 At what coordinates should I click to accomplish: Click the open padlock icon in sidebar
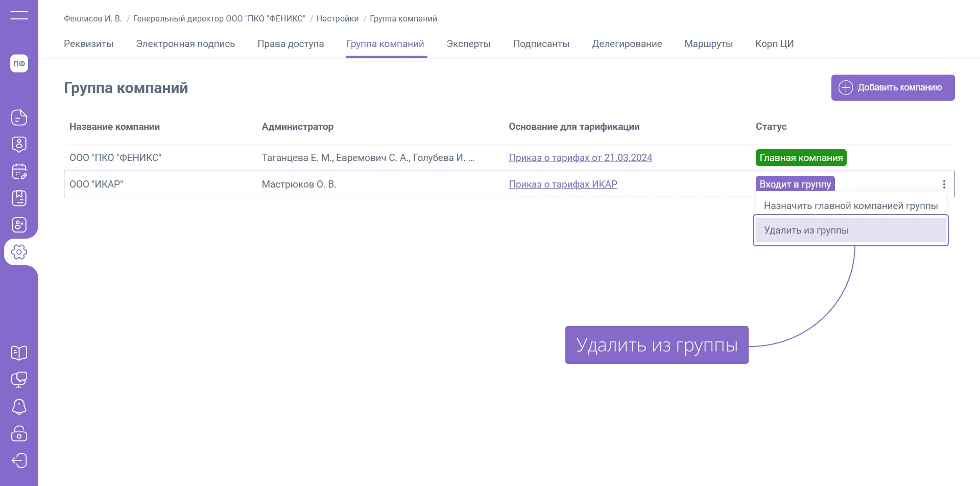click(x=19, y=434)
